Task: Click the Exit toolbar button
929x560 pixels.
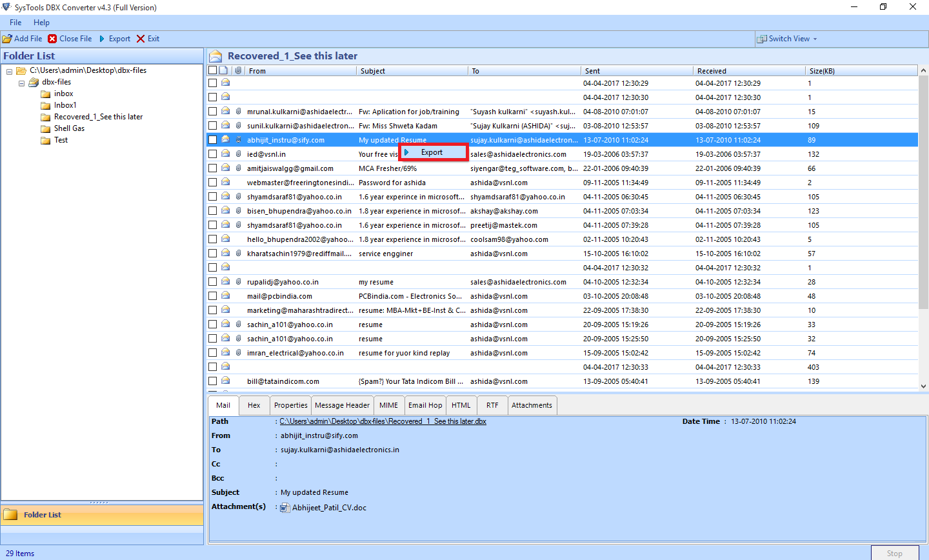Action: coord(148,39)
